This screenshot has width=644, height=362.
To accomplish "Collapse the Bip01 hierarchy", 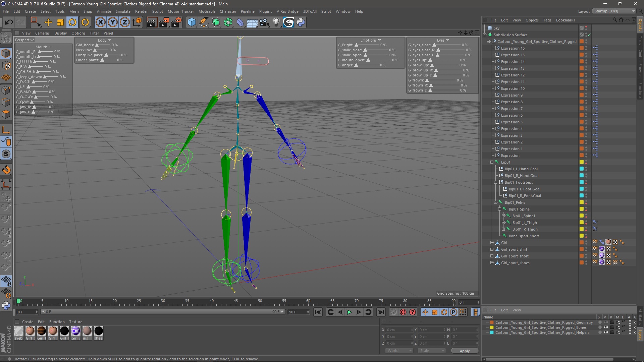I will 492,162.
